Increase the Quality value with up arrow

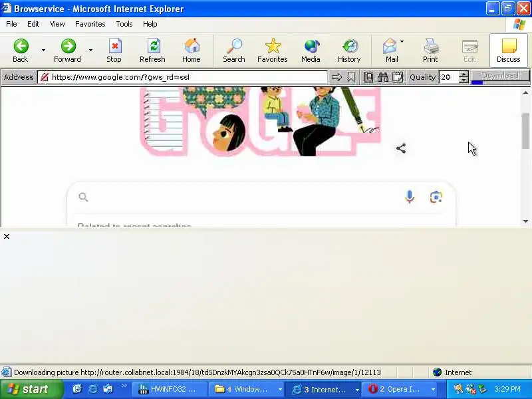tap(464, 74)
